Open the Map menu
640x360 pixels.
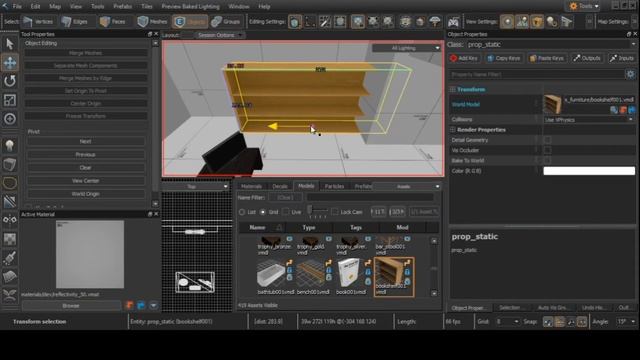click(55, 7)
